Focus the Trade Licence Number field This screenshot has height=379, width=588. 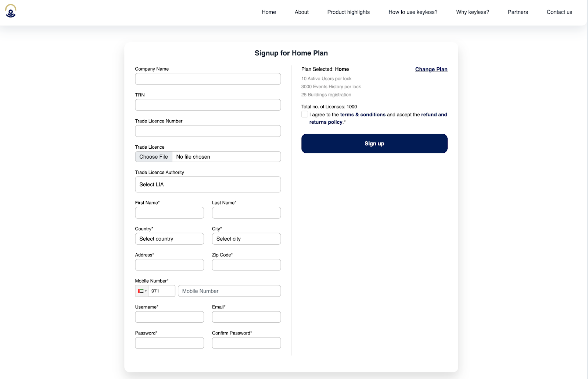pyautogui.click(x=208, y=131)
